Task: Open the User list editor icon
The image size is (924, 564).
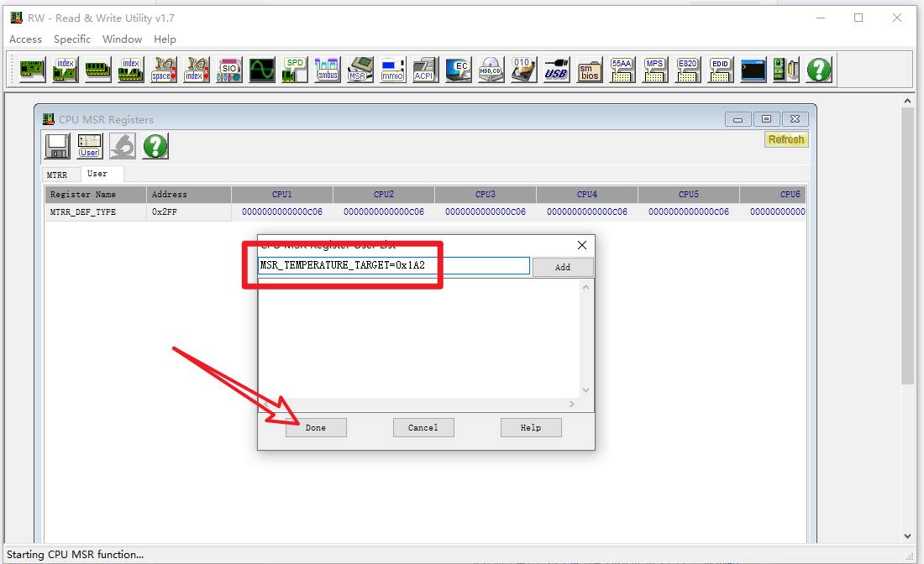Action: pos(89,146)
